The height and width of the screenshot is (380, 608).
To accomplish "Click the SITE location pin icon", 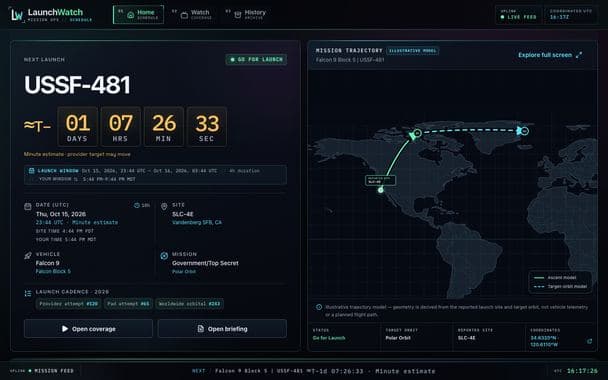I will coord(164,206).
